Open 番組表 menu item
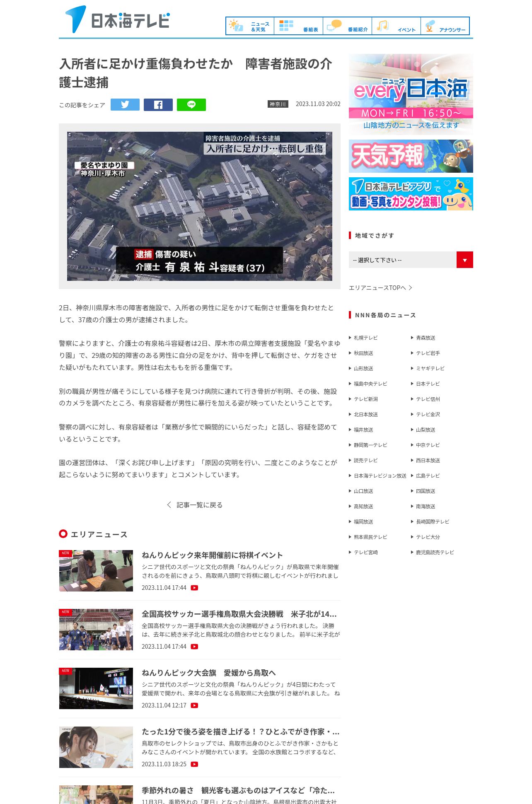The image size is (532, 804). [x=299, y=26]
